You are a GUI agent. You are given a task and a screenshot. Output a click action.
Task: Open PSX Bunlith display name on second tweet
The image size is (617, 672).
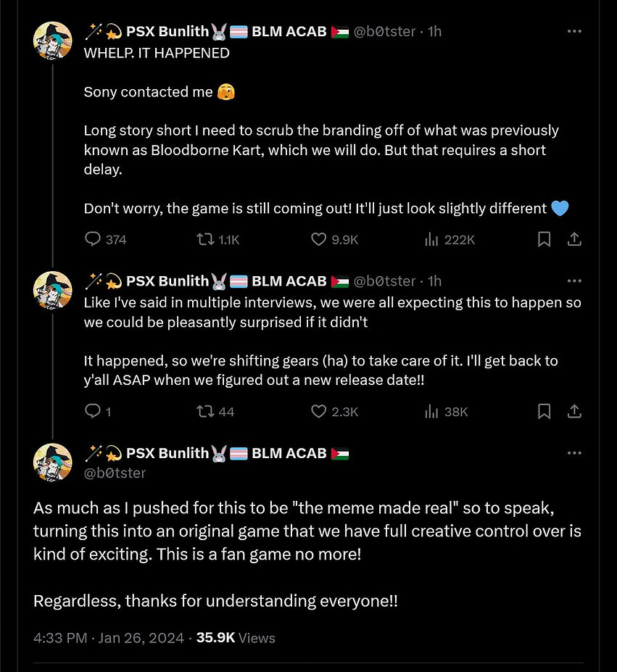point(167,281)
